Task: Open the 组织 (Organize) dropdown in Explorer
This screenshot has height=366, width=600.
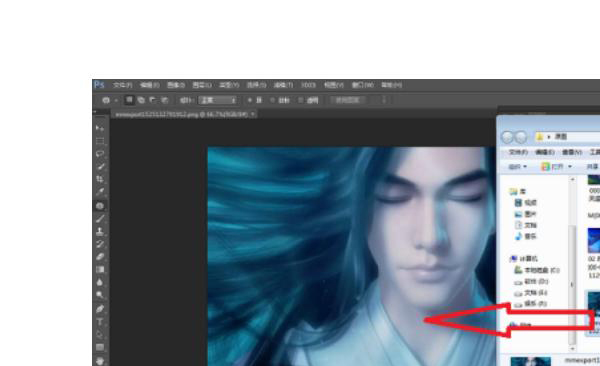Action: coord(517,167)
